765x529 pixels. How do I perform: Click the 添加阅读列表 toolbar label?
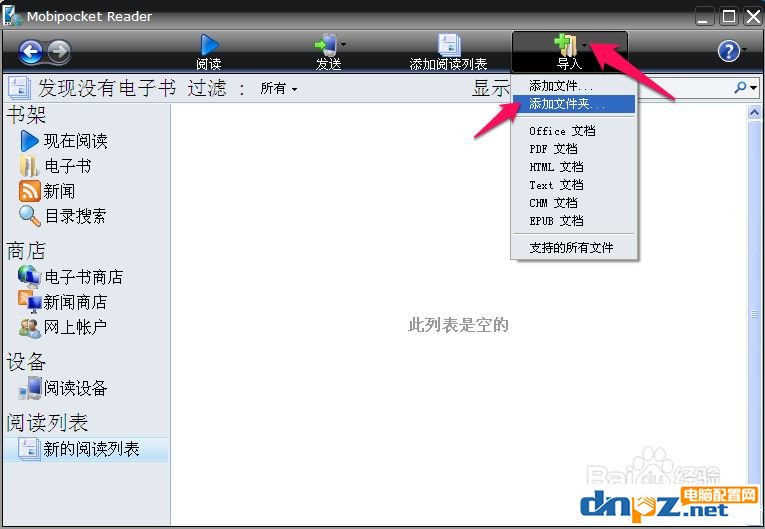click(448, 64)
